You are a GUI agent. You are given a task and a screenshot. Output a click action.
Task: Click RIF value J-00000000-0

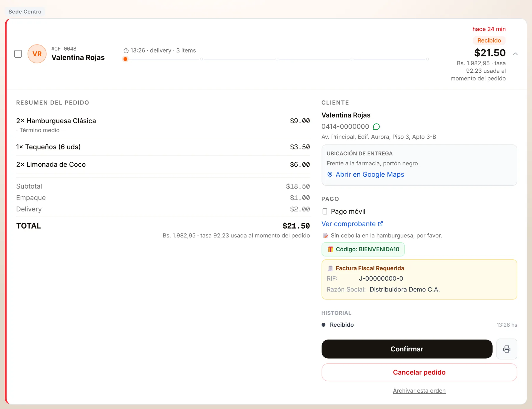[381, 278]
